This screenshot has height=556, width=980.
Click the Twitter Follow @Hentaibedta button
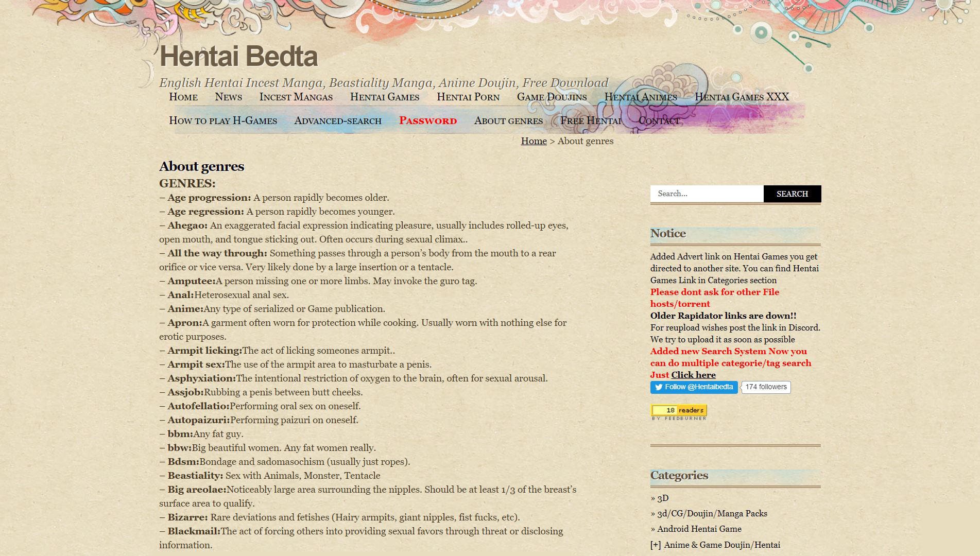pos(693,387)
